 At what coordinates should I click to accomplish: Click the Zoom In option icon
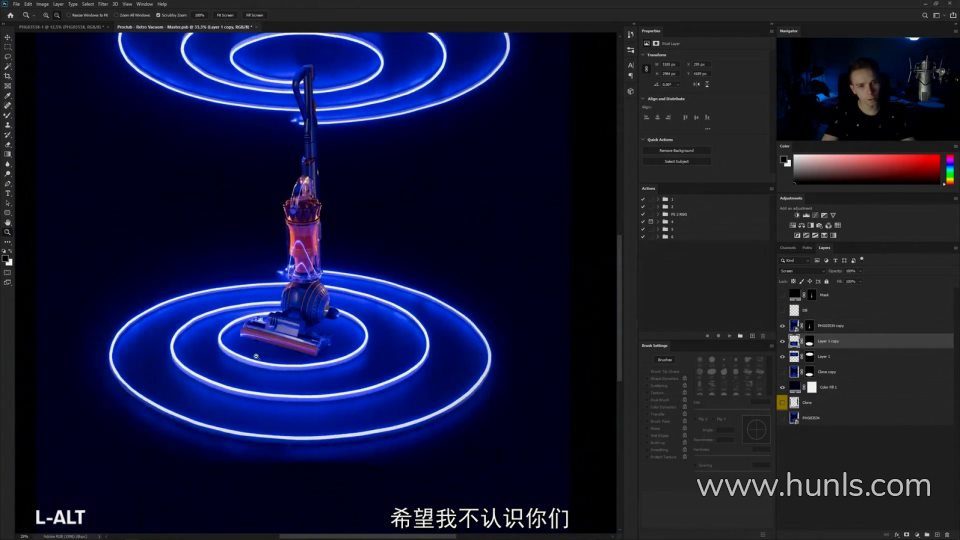coord(45,15)
